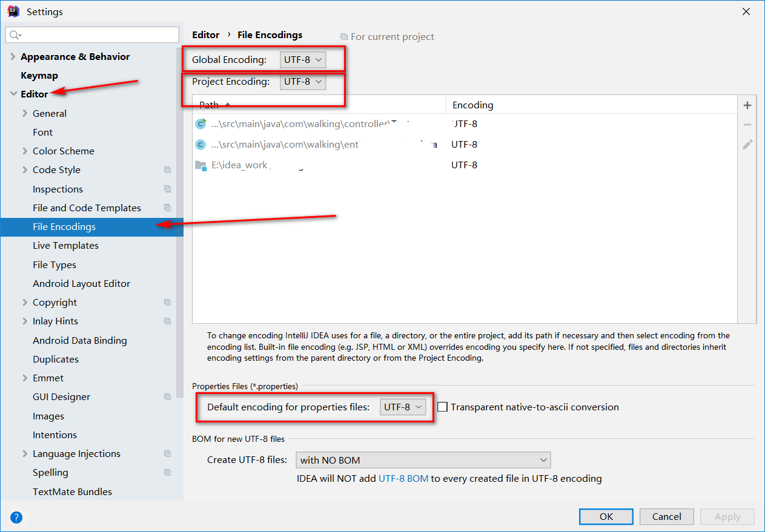The width and height of the screenshot is (765, 532).
Task: Click the IntelliJ IDEA logo in title bar
Action: [13, 11]
